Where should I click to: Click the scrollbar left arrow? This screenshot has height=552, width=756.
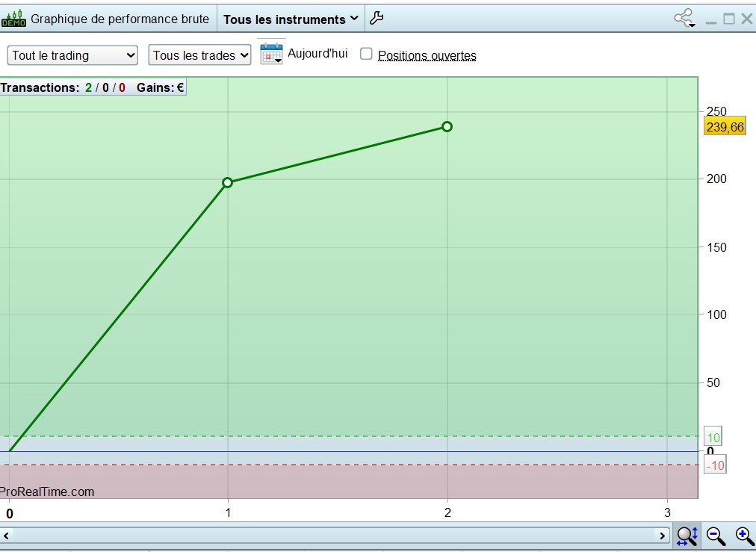[6, 535]
